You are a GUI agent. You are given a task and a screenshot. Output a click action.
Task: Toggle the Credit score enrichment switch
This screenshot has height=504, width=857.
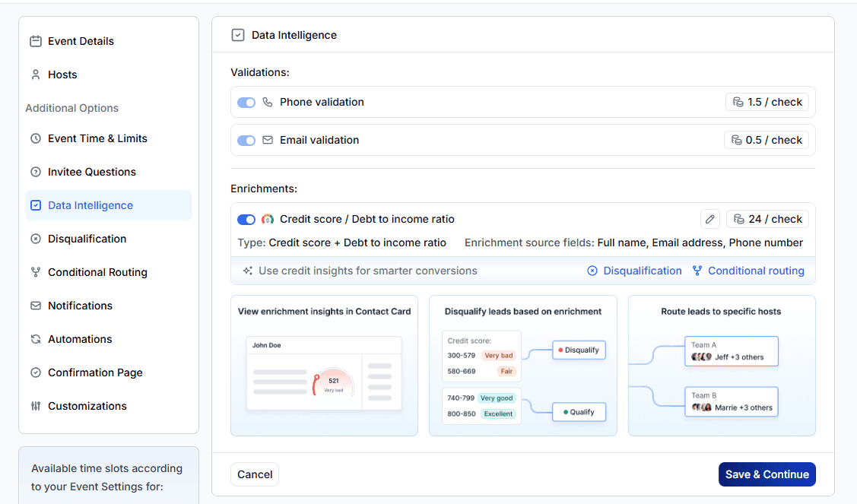(246, 219)
